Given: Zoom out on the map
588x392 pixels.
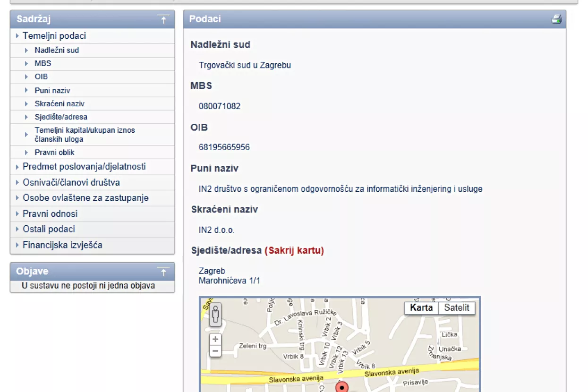Looking at the screenshot, I should (x=215, y=351).
